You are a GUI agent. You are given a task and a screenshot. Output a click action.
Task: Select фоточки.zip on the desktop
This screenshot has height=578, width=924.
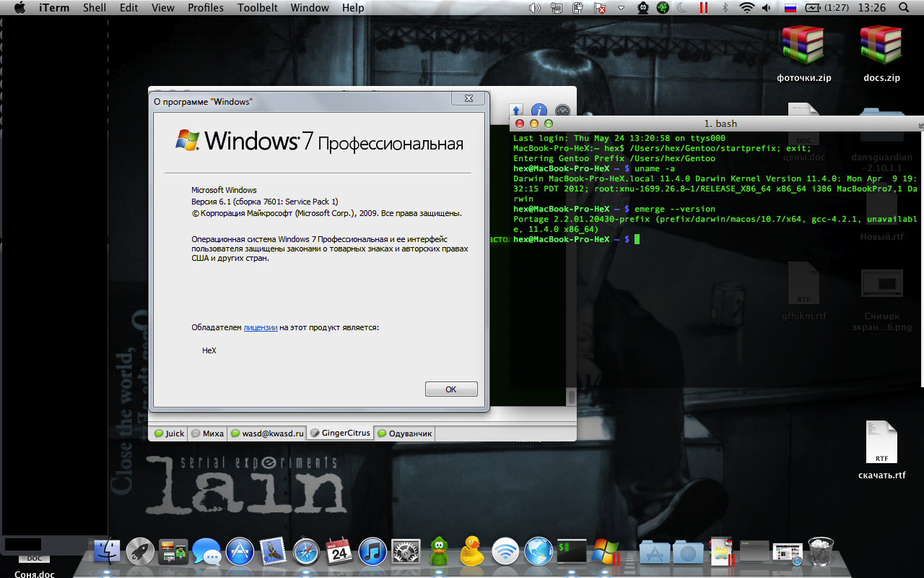pos(803,54)
